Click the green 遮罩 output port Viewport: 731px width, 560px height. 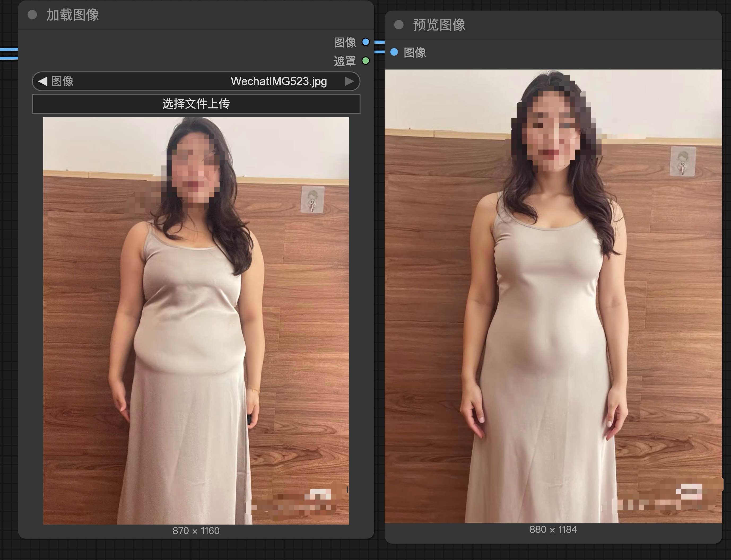(x=366, y=61)
